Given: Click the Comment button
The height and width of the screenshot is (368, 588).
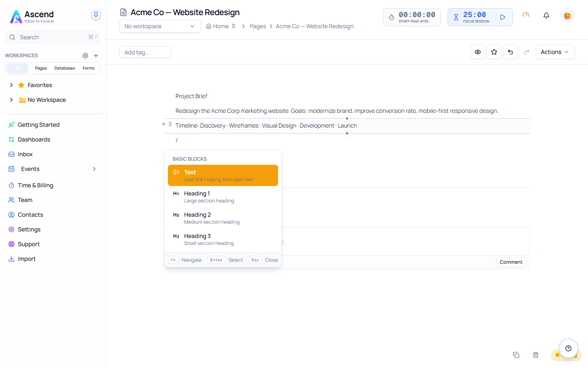Looking at the screenshot, I should [511, 262].
